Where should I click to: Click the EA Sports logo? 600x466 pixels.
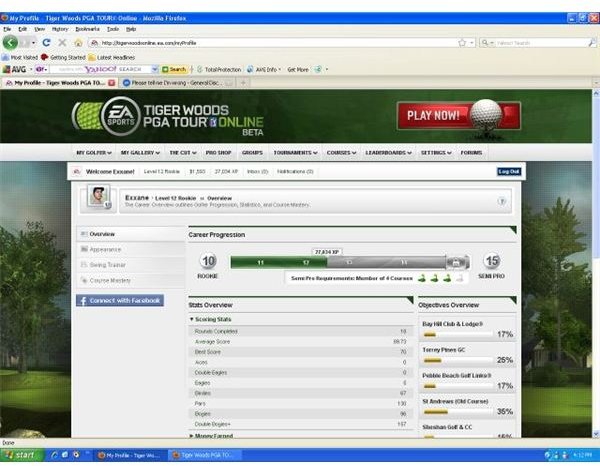coord(121,116)
